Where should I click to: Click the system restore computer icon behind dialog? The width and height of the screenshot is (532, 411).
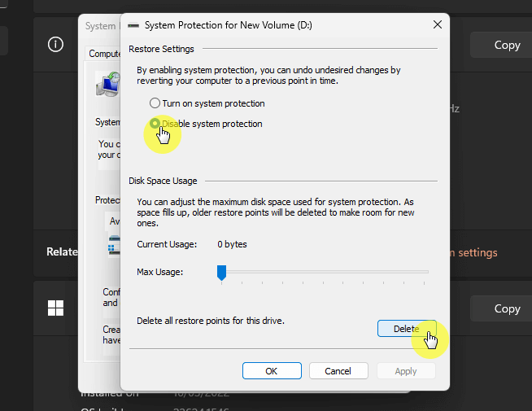click(108, 84)
